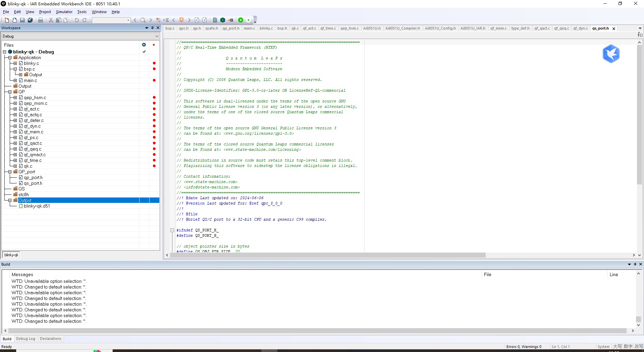Screen dimensions: 644x352
Task: Collapse the QP_port group
Action: [10, 172]
